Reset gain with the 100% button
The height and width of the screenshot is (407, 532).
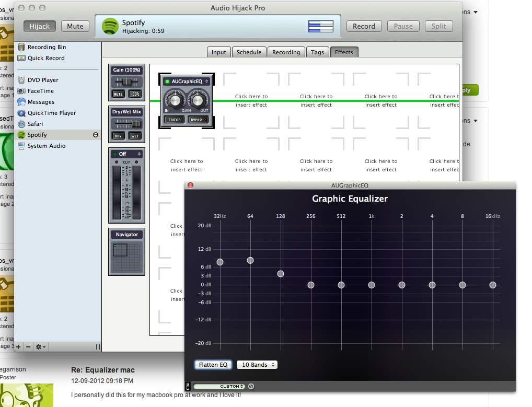point(135,94)
